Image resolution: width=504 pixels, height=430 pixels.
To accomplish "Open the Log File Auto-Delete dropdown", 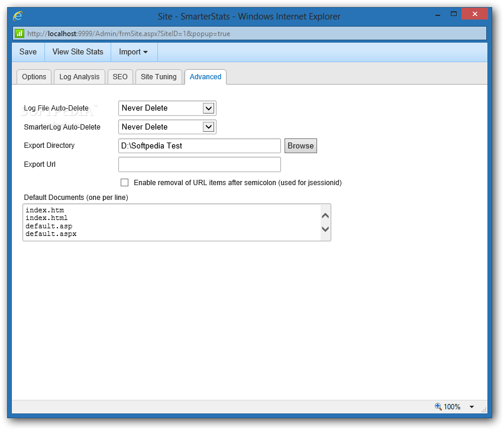I will click(x=167, y=108).
